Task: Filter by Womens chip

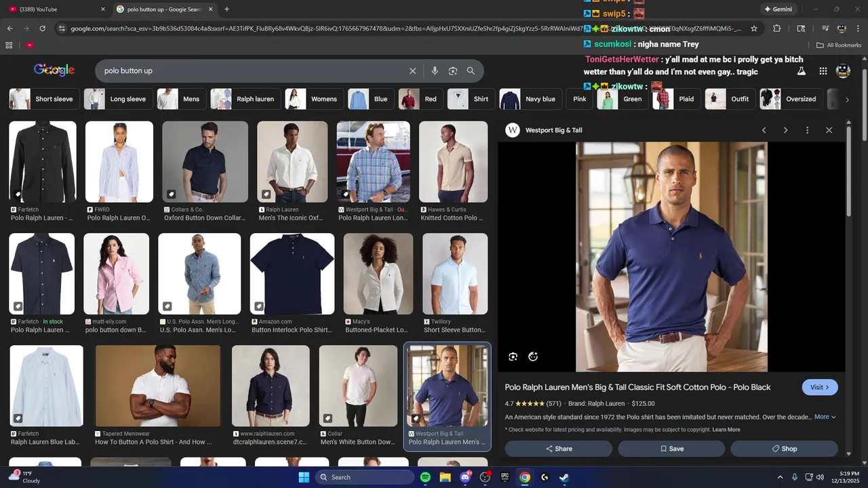Action: (313, 99)
